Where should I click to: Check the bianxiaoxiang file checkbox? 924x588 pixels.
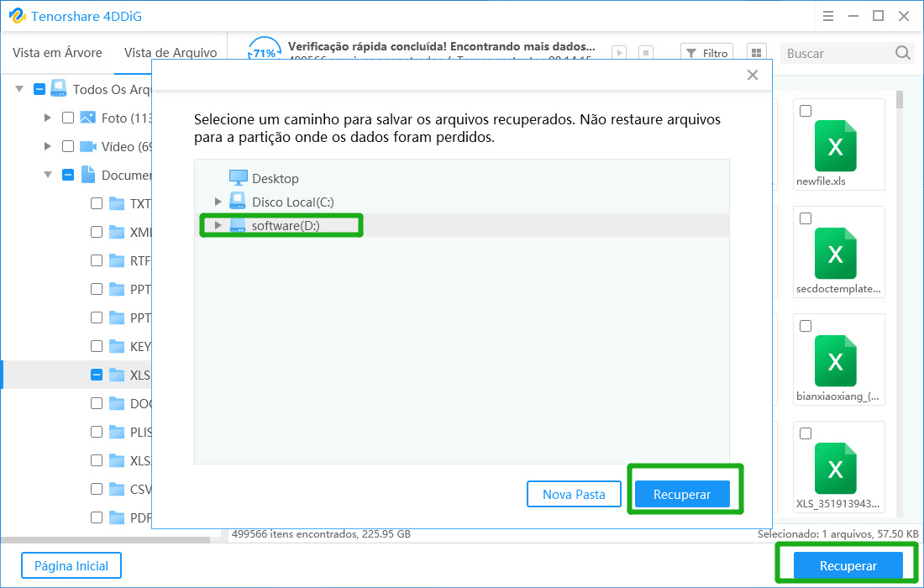(x=806, y=326)
